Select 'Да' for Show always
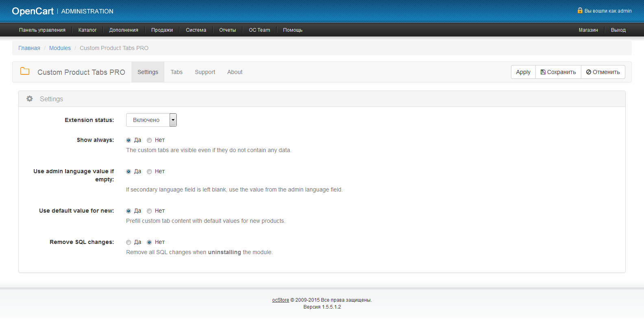Viewport: 644px width, 333px height. coord(129,140)
